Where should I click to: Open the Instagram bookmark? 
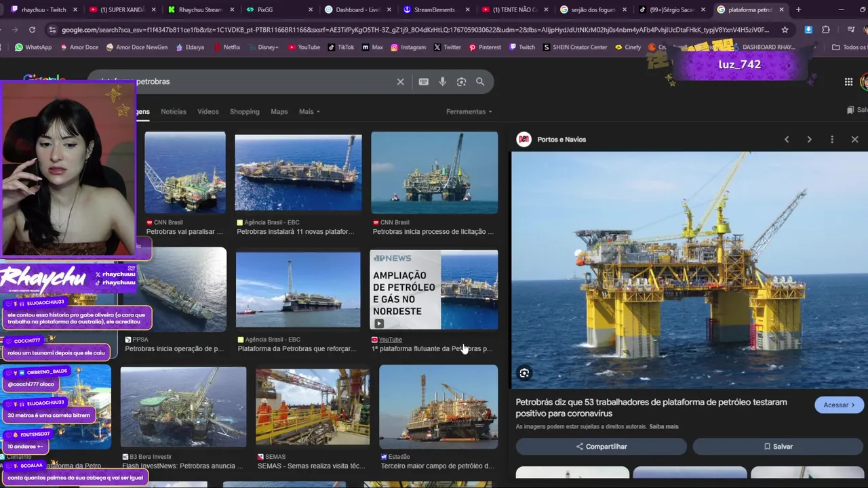[x=408, y=47]
